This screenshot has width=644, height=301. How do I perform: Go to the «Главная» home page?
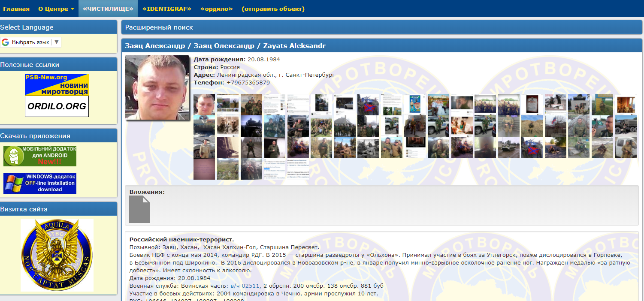[x=16, y=9]
